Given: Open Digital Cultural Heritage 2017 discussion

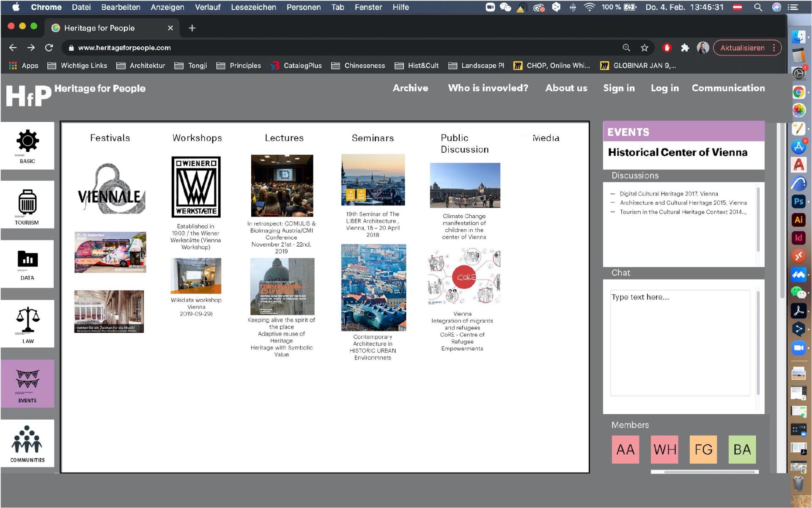Looking at the screenshot, I should pyautogui.click(x=668, y=194).
